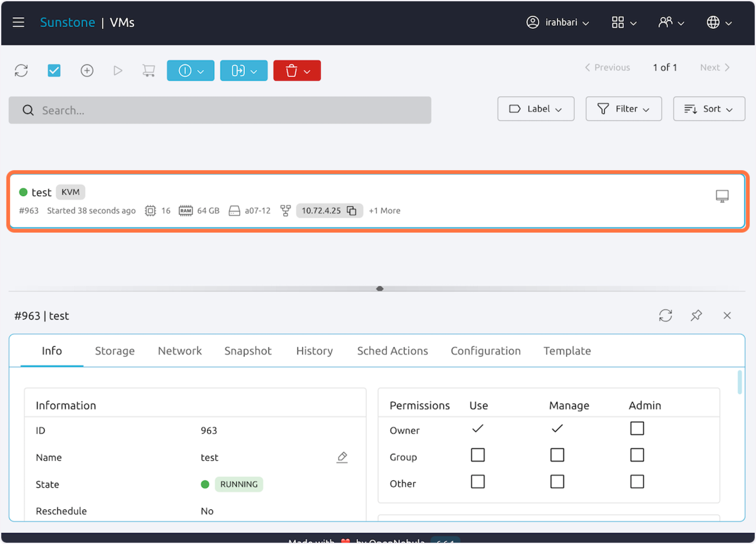Click the +1 More addresses link
Screen dimensions: 756x544
384,211
